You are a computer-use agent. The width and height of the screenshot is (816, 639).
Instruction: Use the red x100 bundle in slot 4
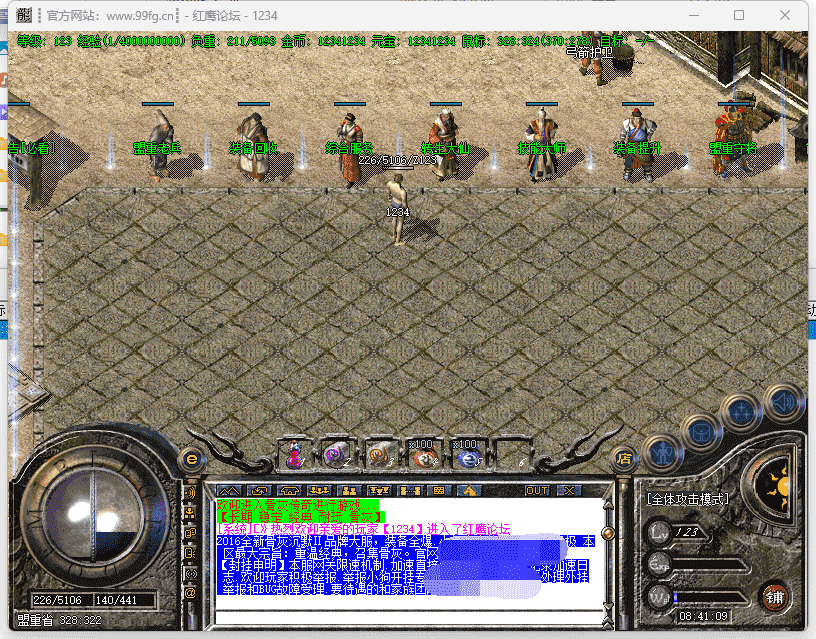point(424,454)
